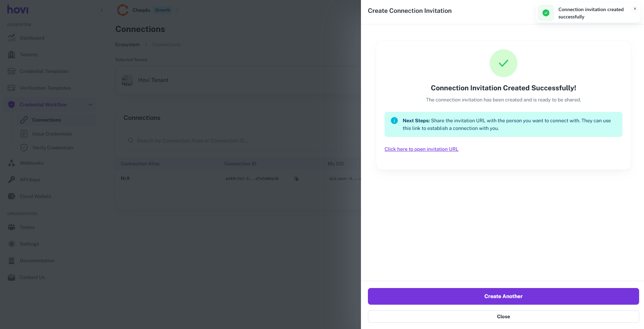Go to Verify Credentials page

click(x=53, y=148)
